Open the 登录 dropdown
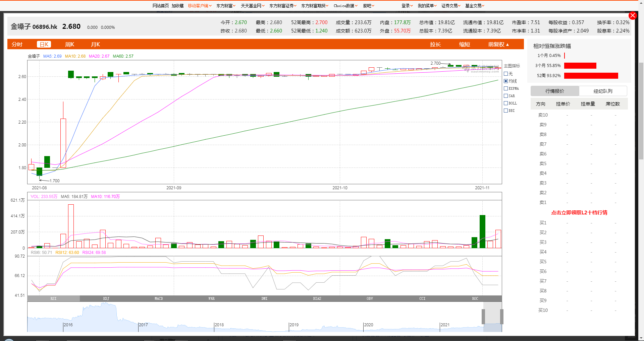 pos(407,6)
